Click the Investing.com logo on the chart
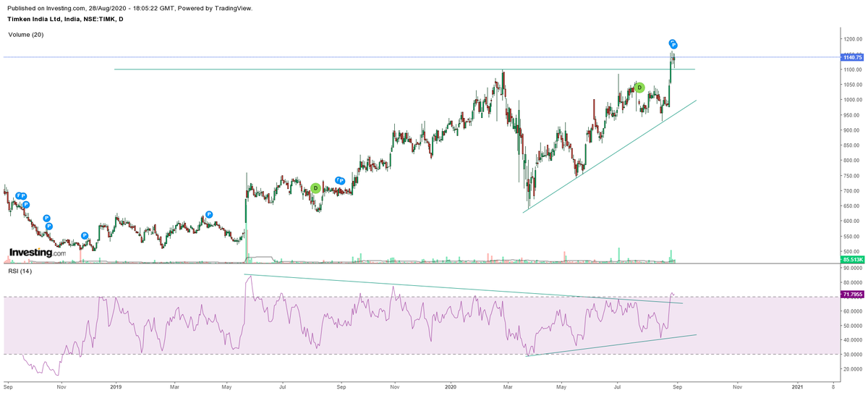The height and width of the screenshot is (393, 868). (x=37, y=253)
